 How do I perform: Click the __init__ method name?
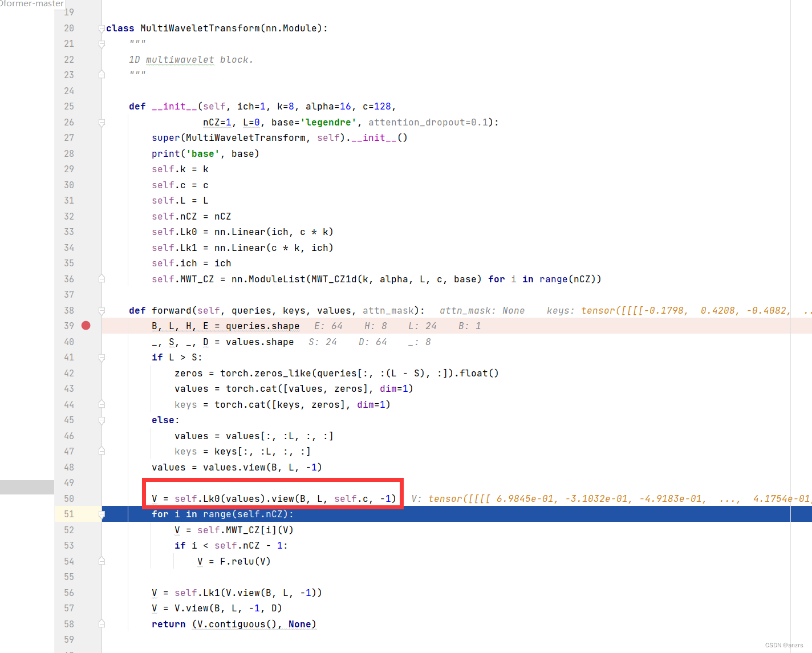pos(174,106)
